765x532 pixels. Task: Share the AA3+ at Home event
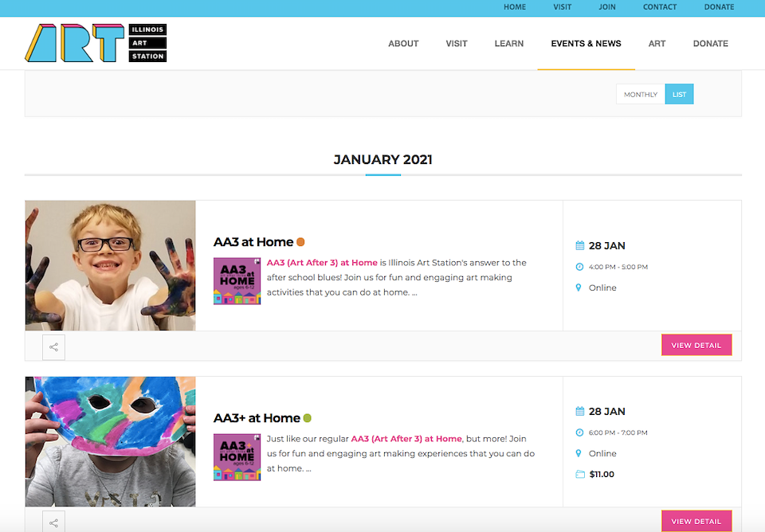[53, 522]
